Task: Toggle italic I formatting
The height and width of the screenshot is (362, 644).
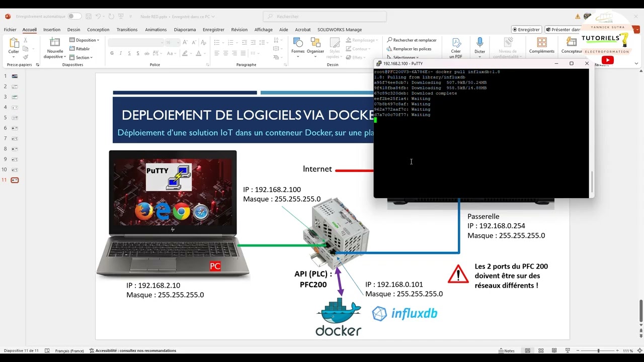Action: click(121, 53)
